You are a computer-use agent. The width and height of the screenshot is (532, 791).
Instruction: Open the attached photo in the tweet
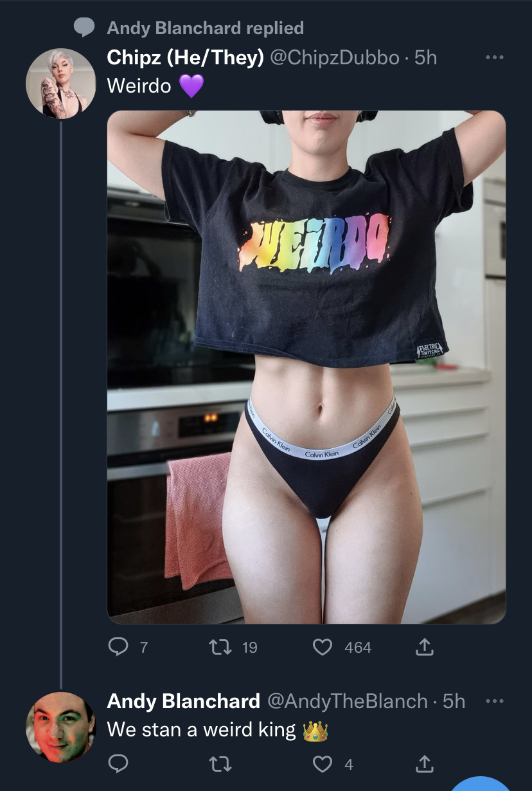pos(306,367)
